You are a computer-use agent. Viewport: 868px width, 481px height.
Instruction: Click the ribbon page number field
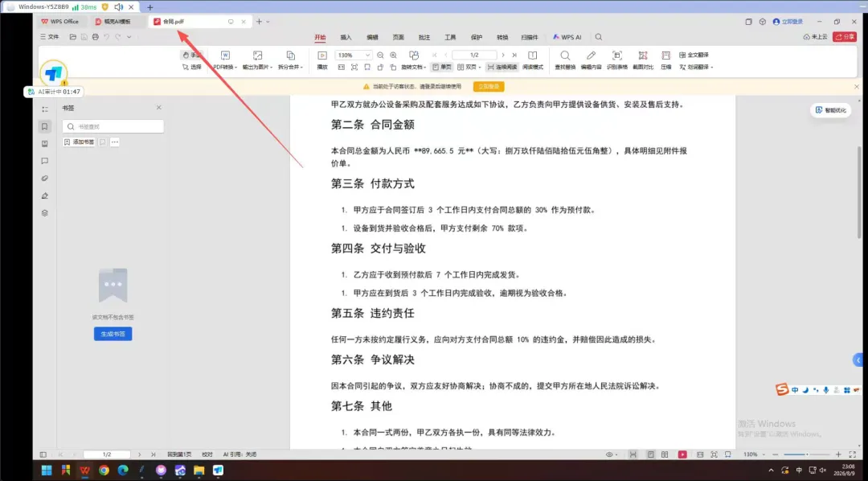point(474,55)
